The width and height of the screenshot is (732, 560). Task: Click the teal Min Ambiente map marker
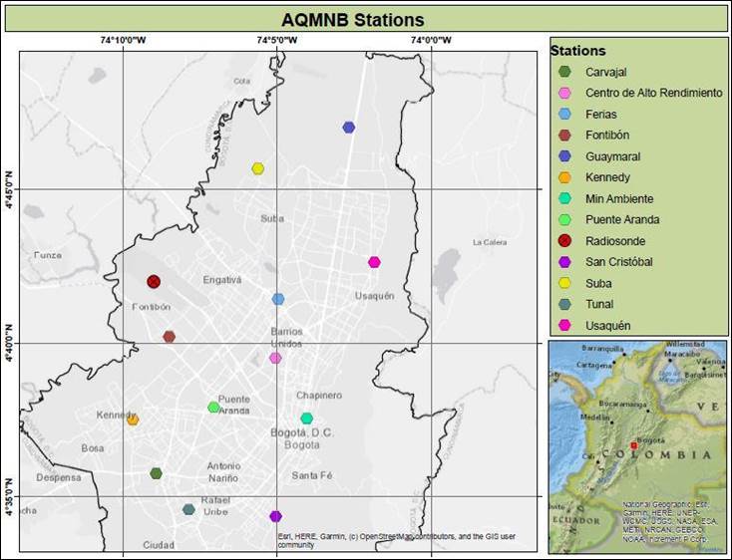[306, 419]
